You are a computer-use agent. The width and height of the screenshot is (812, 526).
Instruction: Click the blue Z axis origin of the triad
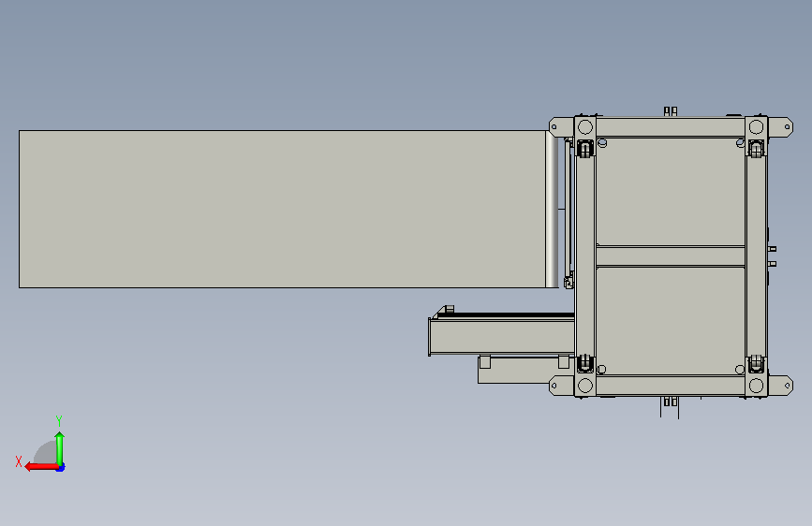tap(61, 467)
